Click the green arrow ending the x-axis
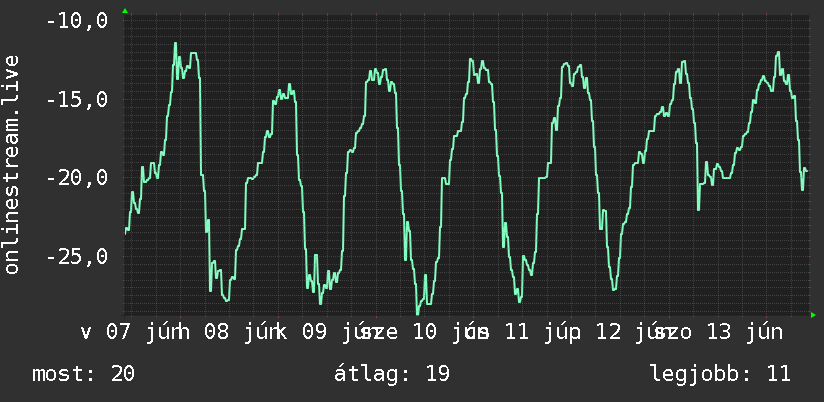Screen dimensions: 824x402 coord(813,315)
